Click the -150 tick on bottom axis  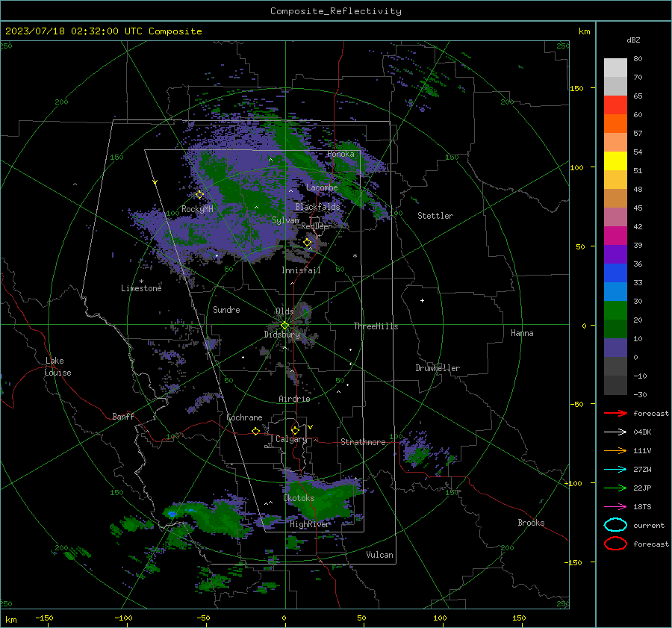[x=44, y=618]
